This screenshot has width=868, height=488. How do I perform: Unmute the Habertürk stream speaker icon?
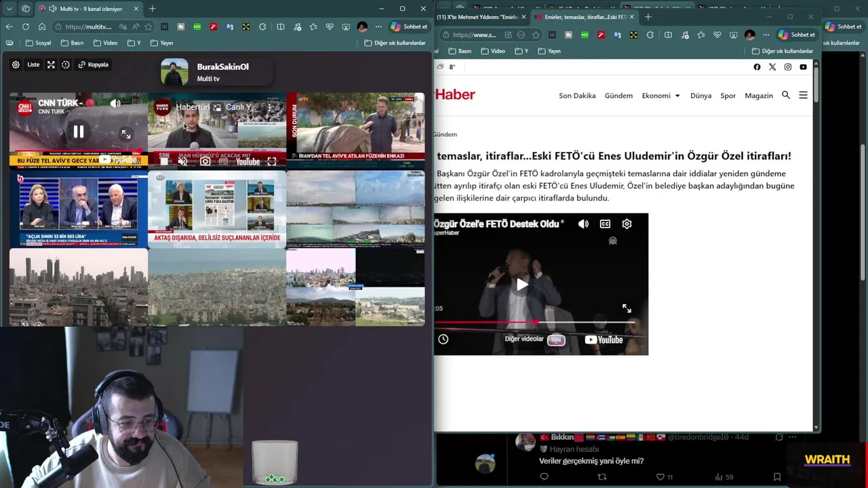[182, 161]
